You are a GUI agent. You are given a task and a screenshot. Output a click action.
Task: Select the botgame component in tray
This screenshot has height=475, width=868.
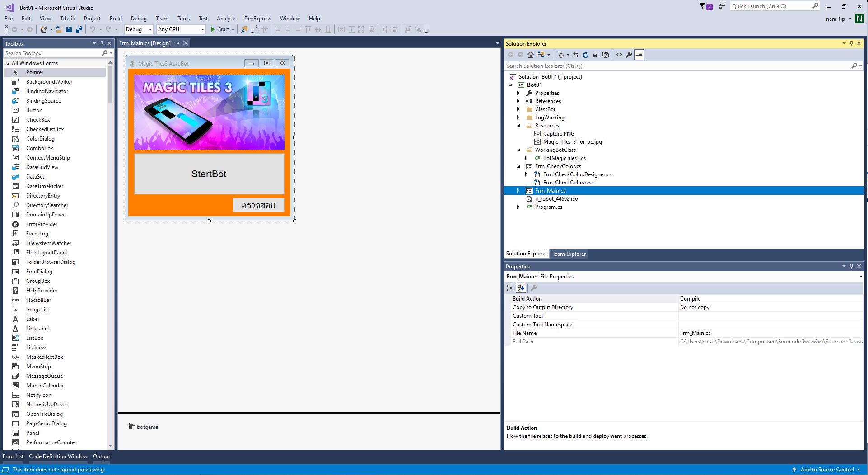pyautogui.click(x=143, y=427)
